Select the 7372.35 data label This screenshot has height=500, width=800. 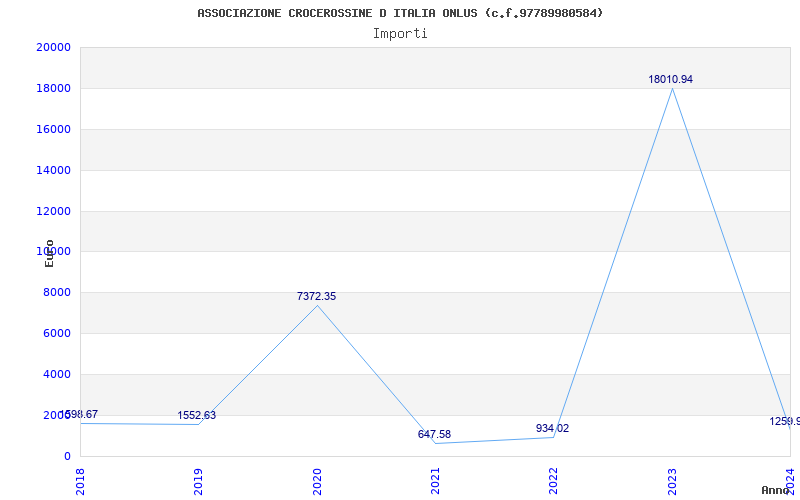(x=316, y=296)
